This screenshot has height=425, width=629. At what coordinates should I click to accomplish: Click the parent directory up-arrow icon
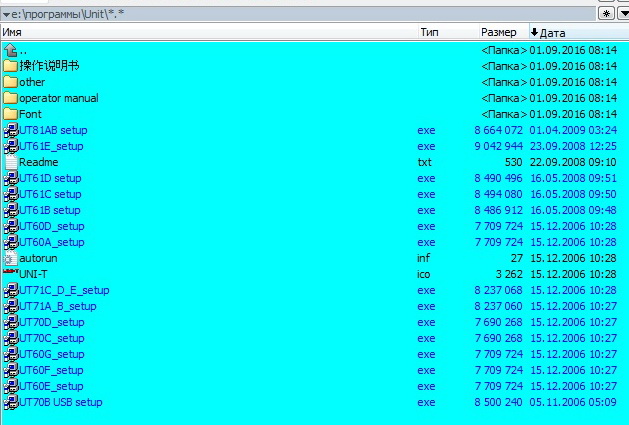(11, 50)
